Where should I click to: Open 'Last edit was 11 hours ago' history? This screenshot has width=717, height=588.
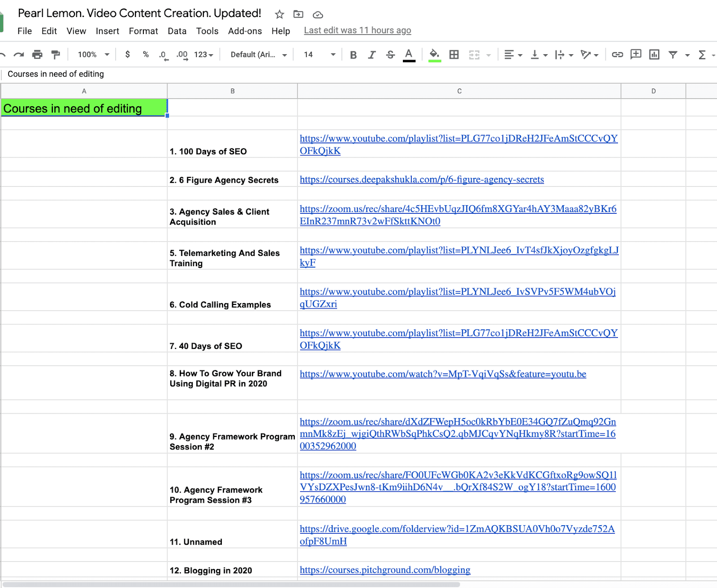pyautogui.click(x=357, y=30)
